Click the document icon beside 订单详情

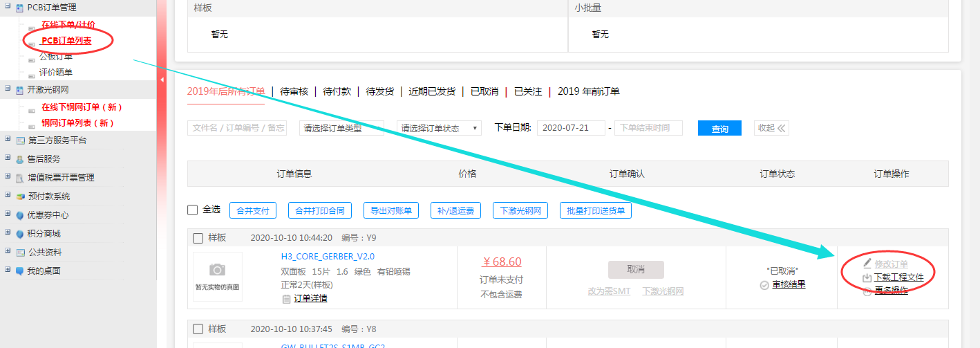(286, 299)
